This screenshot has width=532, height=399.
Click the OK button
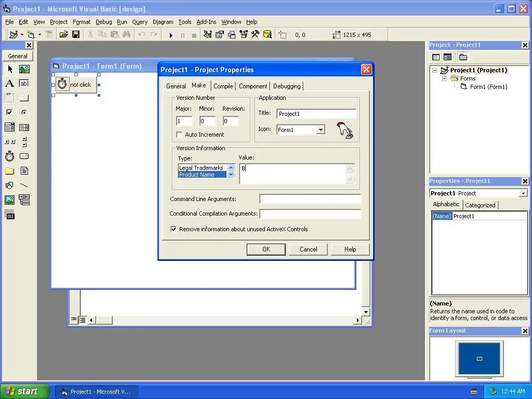266,249
